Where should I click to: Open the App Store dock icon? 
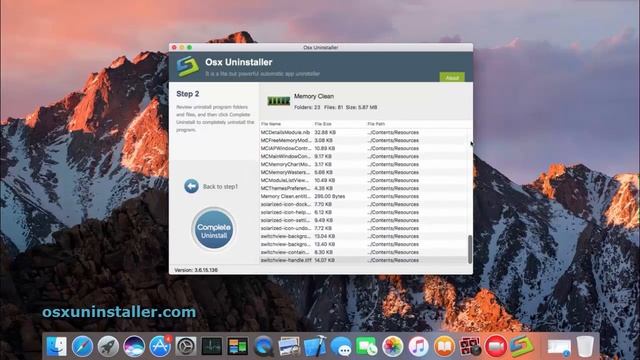point(160,347)
